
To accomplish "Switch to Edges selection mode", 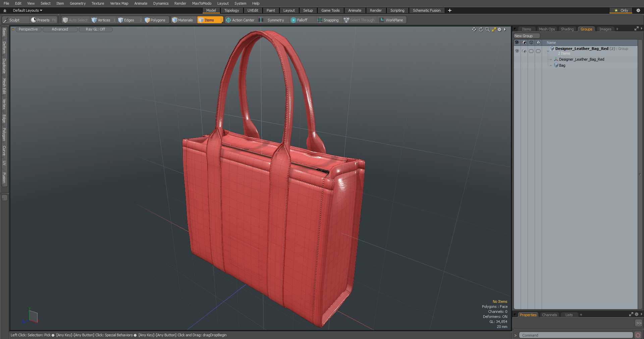I will click(129, 20).
